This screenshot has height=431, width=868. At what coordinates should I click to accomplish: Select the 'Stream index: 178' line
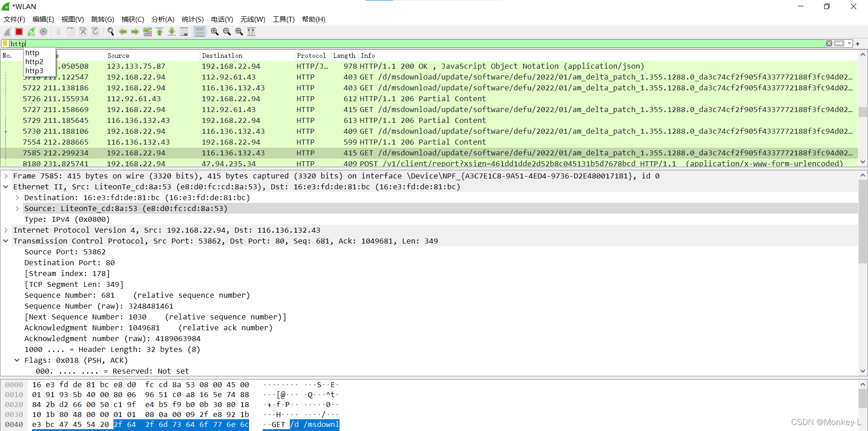point(67,274)
